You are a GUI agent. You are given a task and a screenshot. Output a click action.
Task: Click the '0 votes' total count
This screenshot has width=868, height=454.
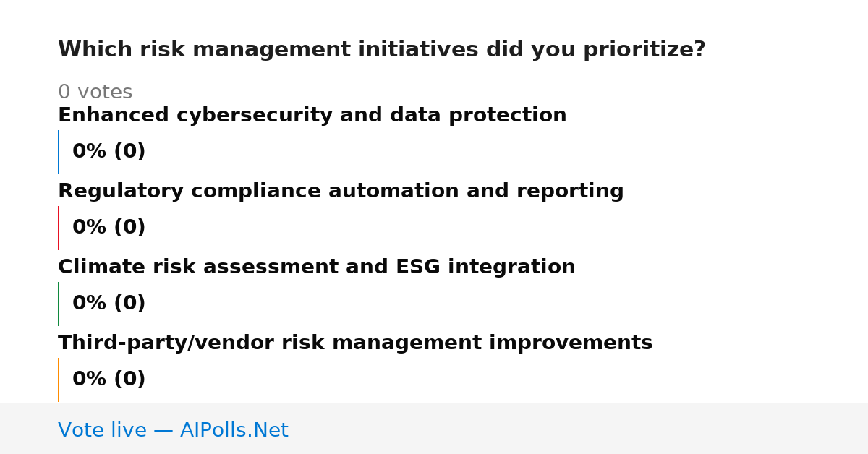(x=95, y=93)
